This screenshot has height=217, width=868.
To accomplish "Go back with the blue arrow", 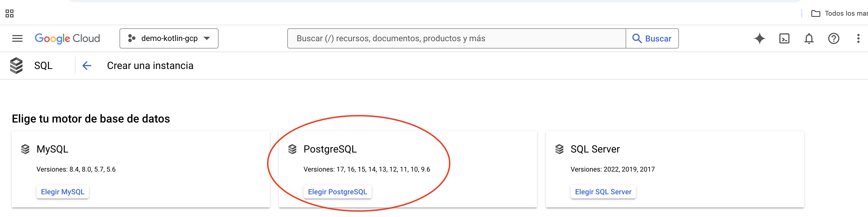I will tap(87, 65).
